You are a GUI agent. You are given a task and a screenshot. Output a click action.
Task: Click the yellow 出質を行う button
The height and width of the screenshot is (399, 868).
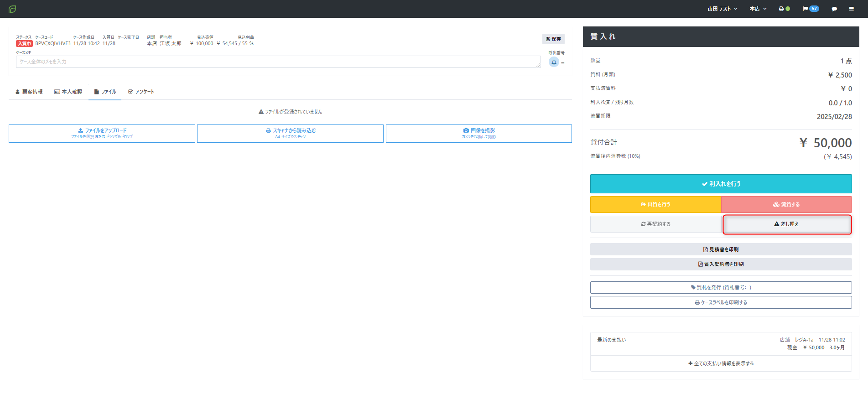point(655,204)
